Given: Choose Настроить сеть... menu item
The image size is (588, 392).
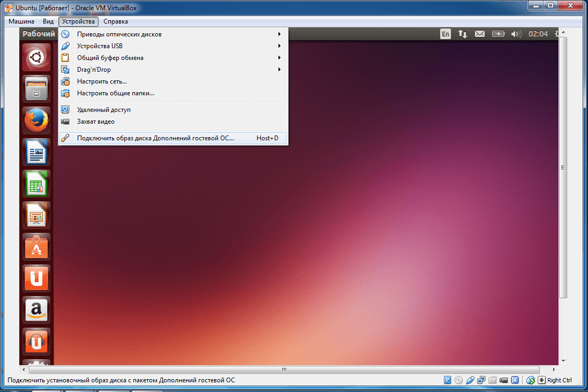Looking at the screenshot, I should (174, 81).
